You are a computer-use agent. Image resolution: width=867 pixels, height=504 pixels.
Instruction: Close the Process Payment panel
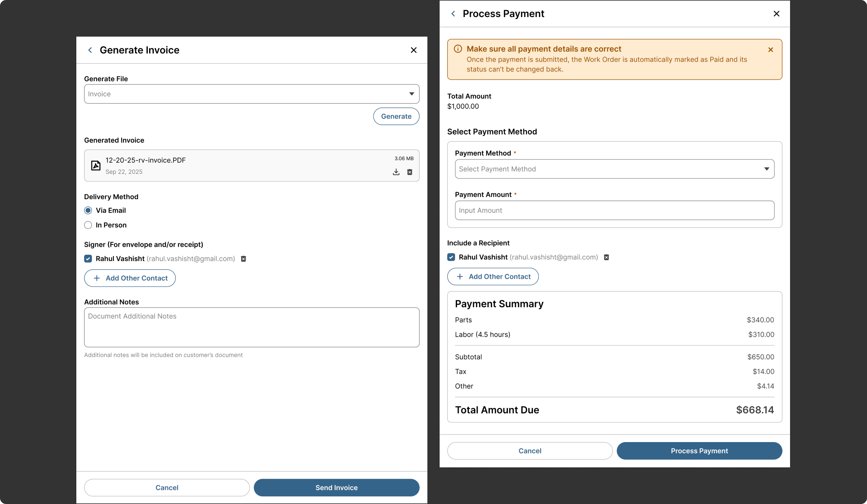point(777,14)
